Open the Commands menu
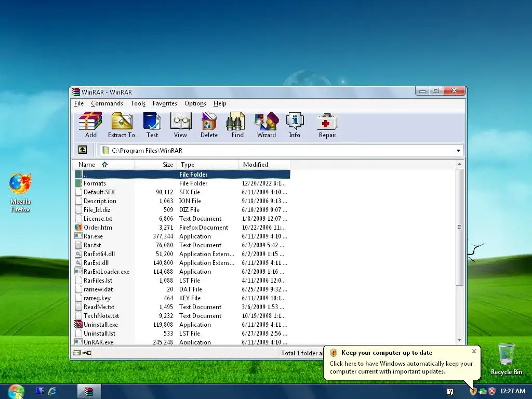Viewport: 532px width, 399px height. 107,103
